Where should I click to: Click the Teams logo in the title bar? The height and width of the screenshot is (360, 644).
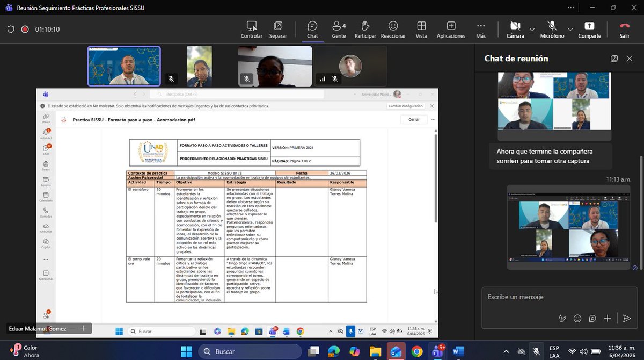click(x=9, y=8)
